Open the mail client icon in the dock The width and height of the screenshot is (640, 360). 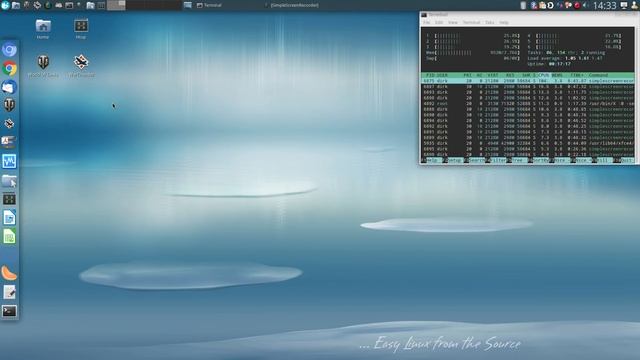click(9, 87)
